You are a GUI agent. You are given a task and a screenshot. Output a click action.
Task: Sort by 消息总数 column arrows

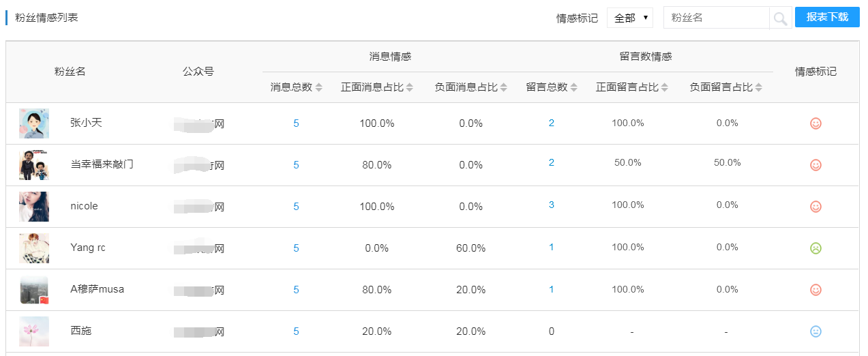pos(319,87)
